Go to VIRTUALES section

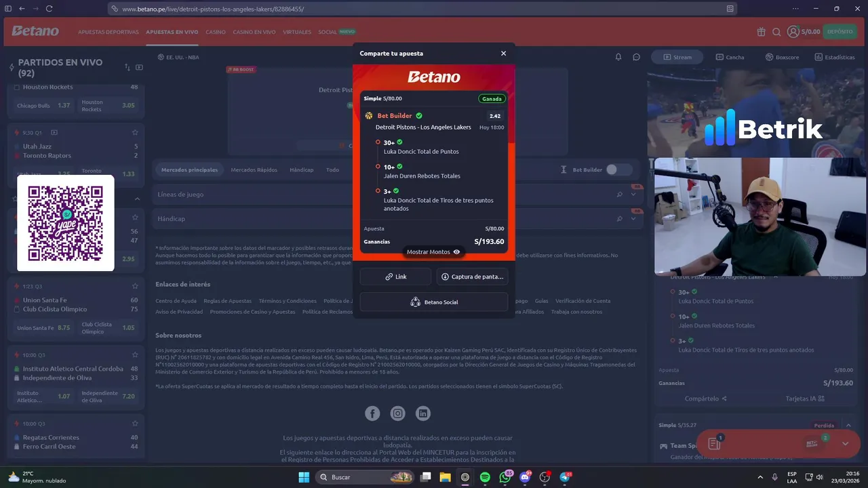(297, 32)
